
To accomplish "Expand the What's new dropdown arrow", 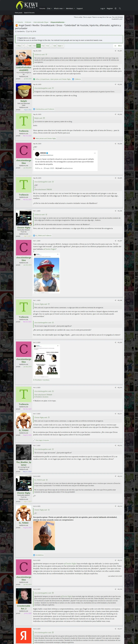I will pos(64,8).
